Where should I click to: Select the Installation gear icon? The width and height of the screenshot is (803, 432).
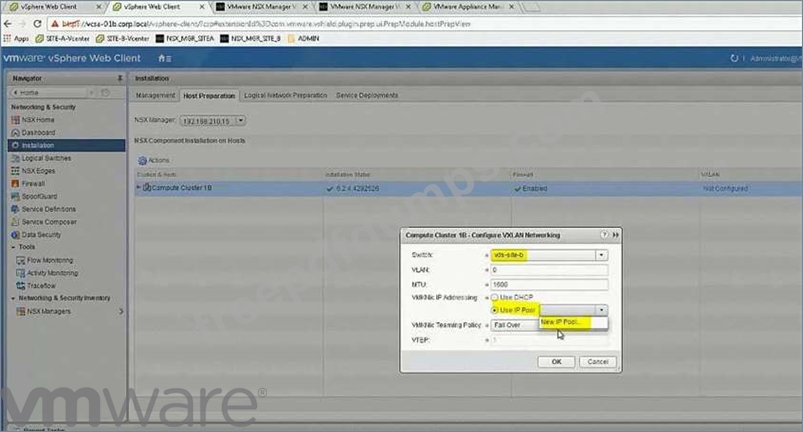click(x=15, y=145)
